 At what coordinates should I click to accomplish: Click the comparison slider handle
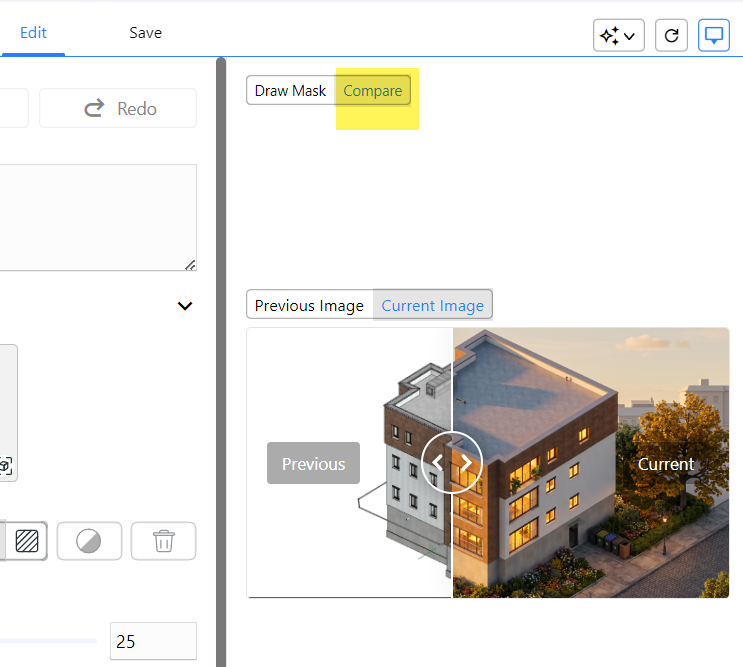tap(452, 462)
